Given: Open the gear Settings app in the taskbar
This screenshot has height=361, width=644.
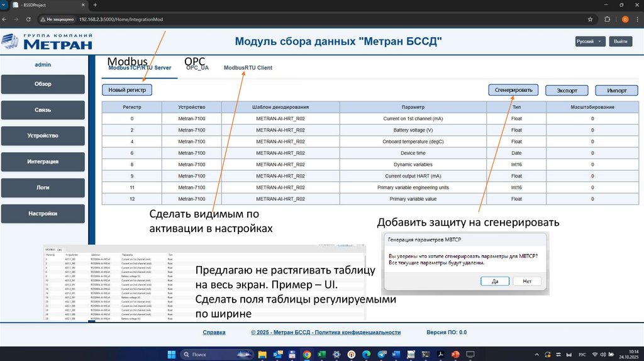Looking at the screenshot, I should coord(336,354).
